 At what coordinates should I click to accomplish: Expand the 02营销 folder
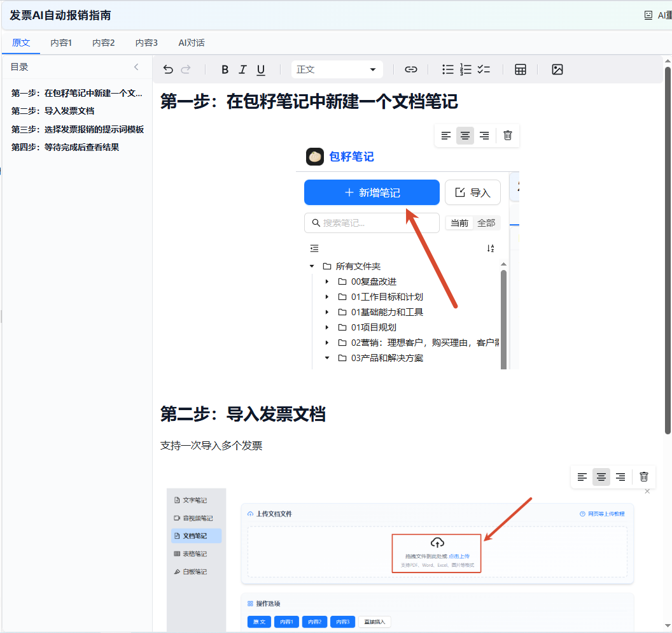coord(327,343)
